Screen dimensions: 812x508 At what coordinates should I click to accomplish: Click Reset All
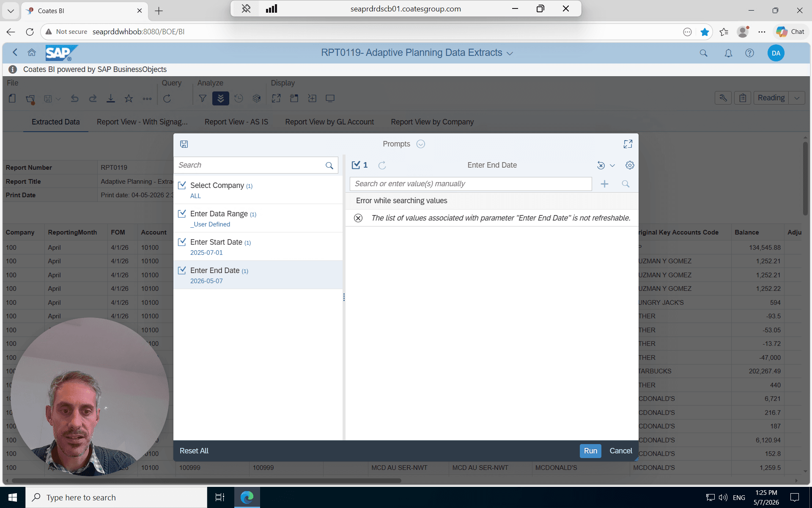[194, 451]
